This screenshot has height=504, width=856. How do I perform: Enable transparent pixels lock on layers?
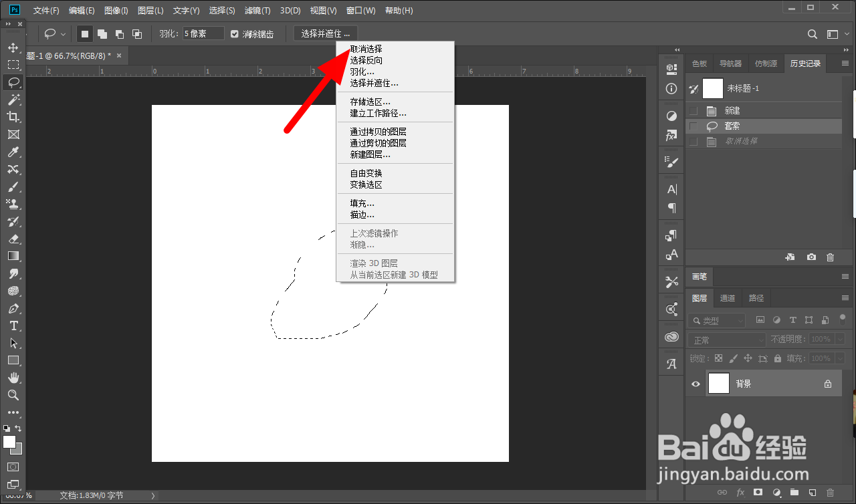[718, 358]
